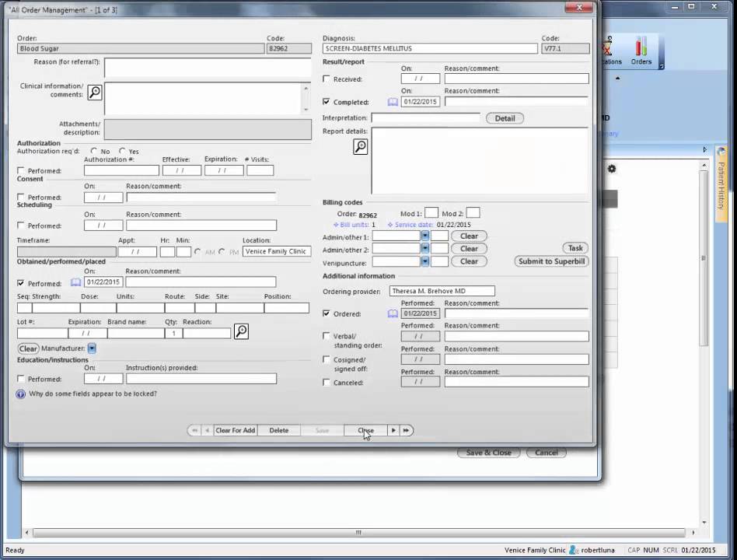The image size is (737, 560).
Task: Open Manufacturer dropdown arrow
Action: (x=92, y=348)
